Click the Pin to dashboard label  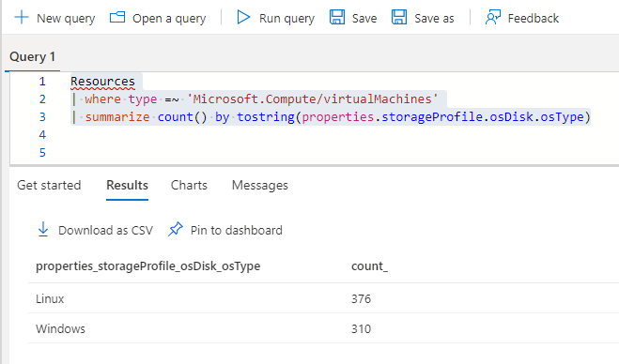coord(236,230)
